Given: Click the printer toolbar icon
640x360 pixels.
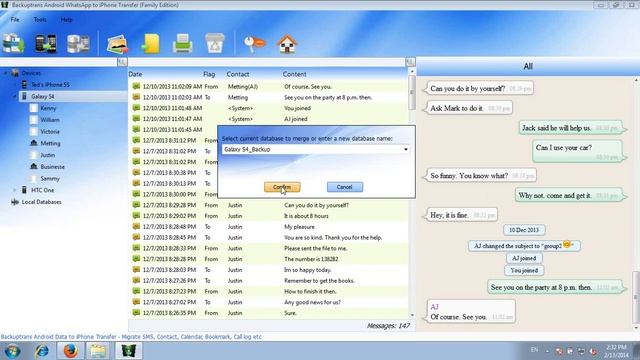Looking at the screenshot, I should tap(182, 44).
